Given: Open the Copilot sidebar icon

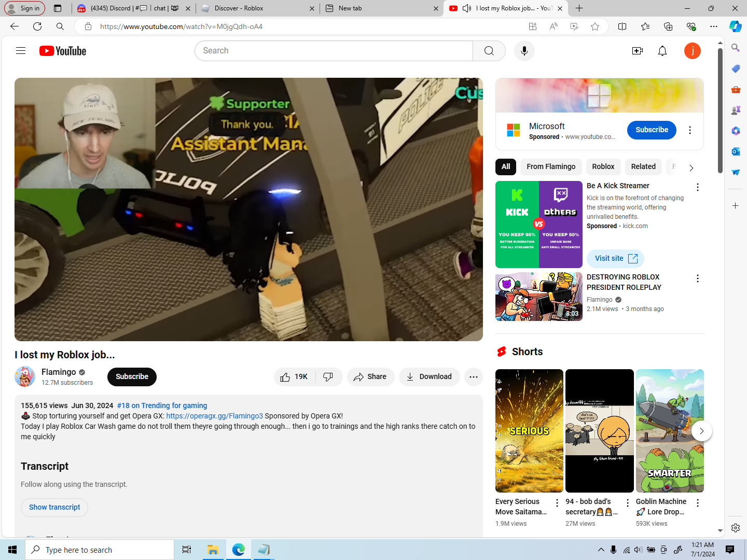Looking at the screenshot, I should tap(736, 26).
